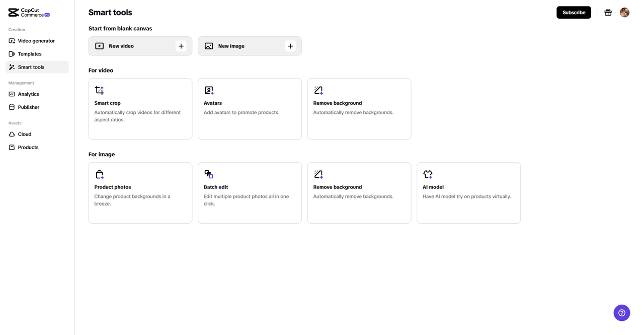
Task: Click the purple help question-mark button
Action: [x=621, y=313]
